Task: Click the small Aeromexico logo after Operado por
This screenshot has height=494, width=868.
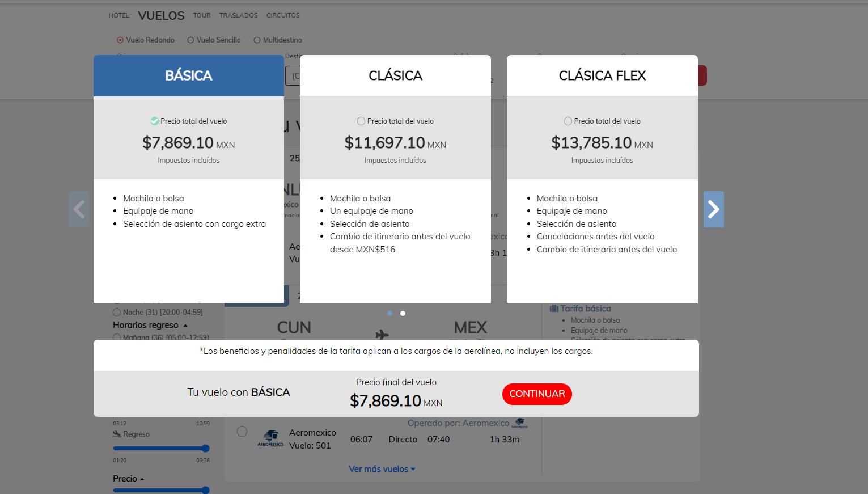Action: point(519,423)
